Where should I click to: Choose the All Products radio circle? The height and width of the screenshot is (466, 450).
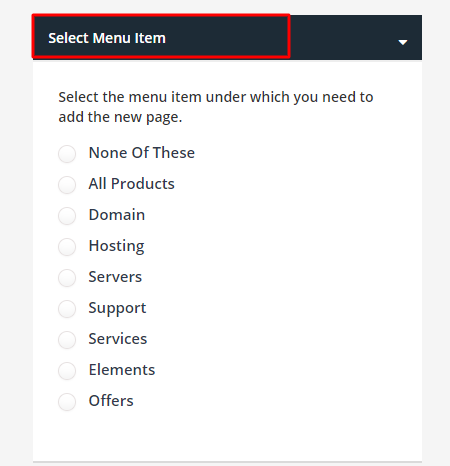point(67,185)
